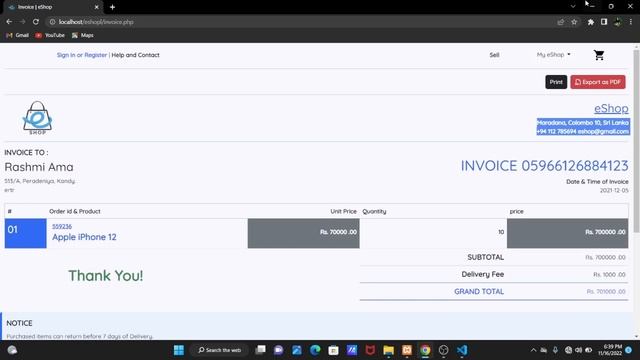The image size is (640, 360).
Task: Reload the invoice page
Action: point(36,22)
